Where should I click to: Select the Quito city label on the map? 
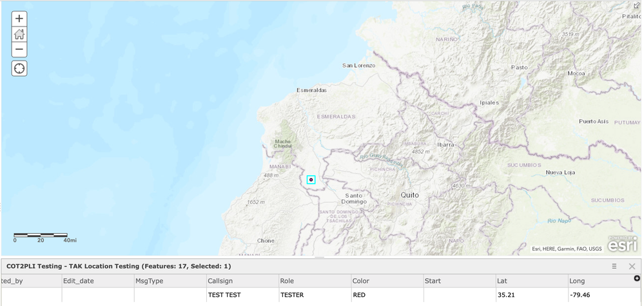(410, 195)
